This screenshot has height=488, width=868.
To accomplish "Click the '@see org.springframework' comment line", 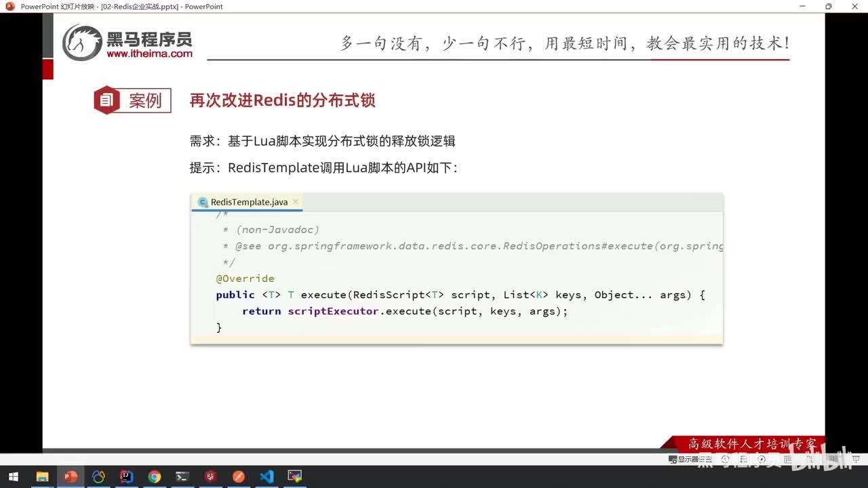I will click(473, 246).
